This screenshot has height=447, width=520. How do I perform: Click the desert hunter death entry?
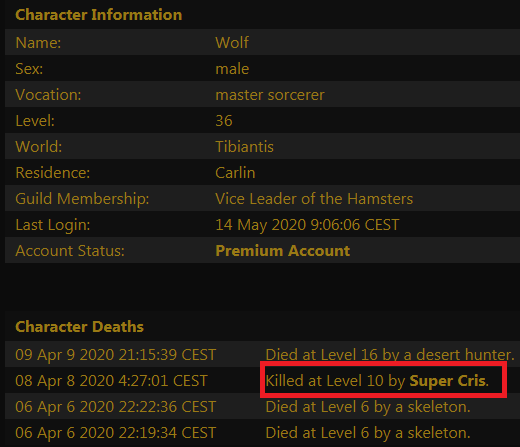(390, 355)
